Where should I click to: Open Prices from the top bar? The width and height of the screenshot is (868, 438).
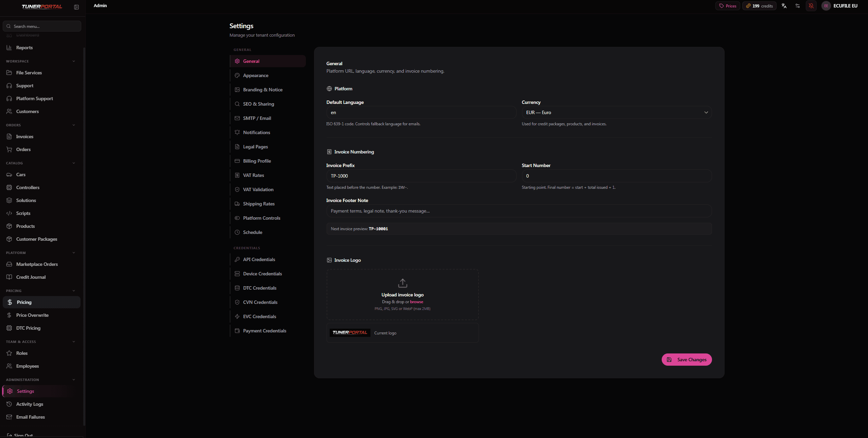(x=728, y=6)
